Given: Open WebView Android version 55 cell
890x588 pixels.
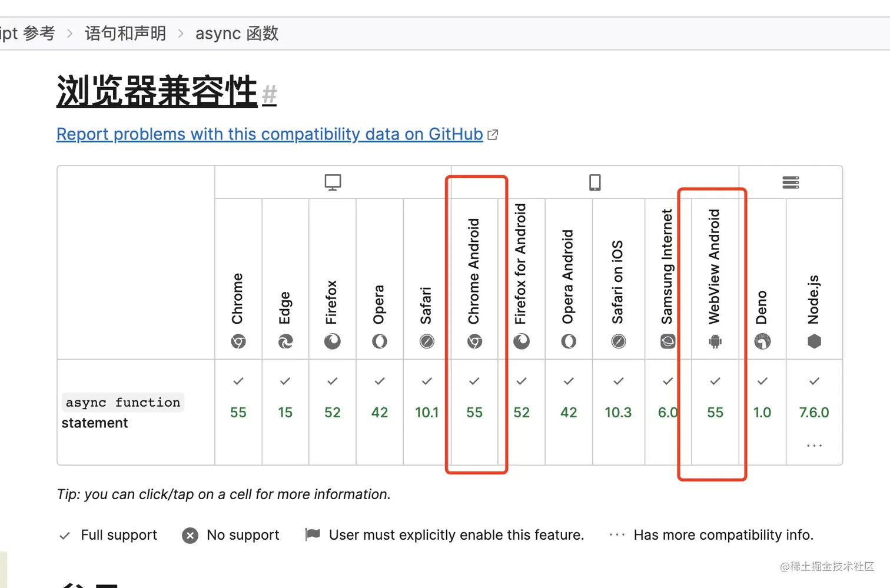Looking at the screenshot, I should [x=715, y=412].
